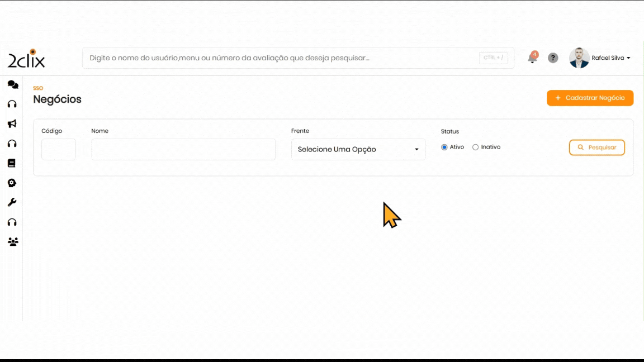Viewport: 644px width, 362px height.
Task: Click the Pesquisar button
Action: (596, 147)
